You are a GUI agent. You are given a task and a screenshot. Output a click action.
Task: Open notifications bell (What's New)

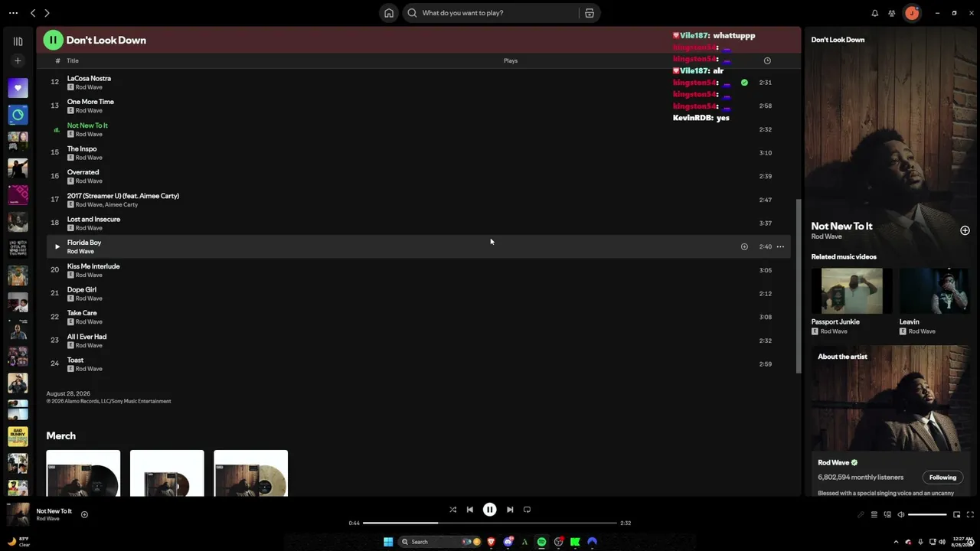click(874, 13)
